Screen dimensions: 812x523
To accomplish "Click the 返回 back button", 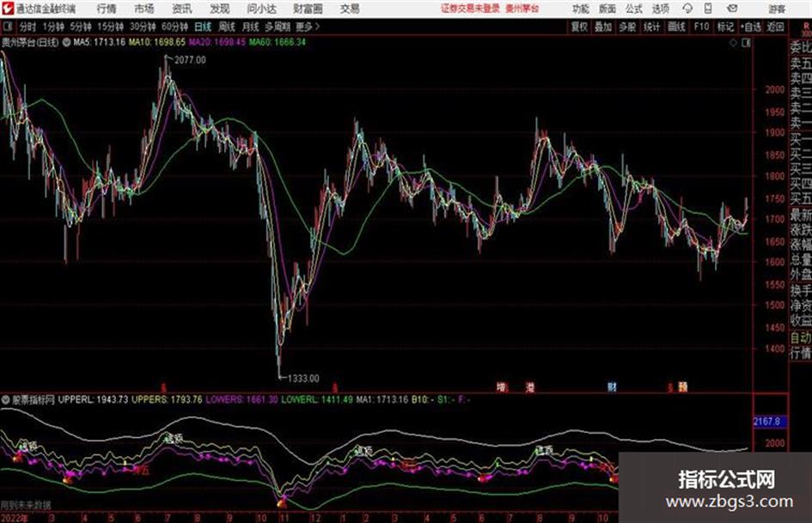I will point(775,27).
